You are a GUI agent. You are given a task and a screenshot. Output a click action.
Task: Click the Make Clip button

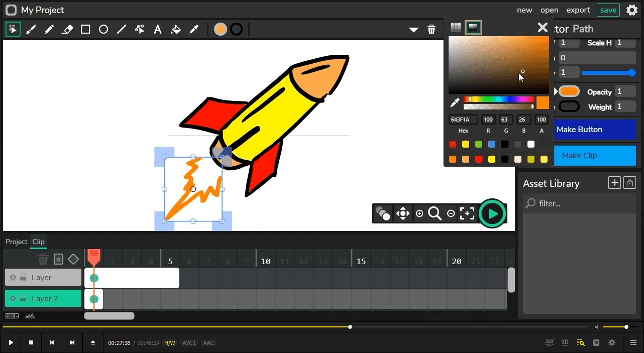click(x=579, y=156)
